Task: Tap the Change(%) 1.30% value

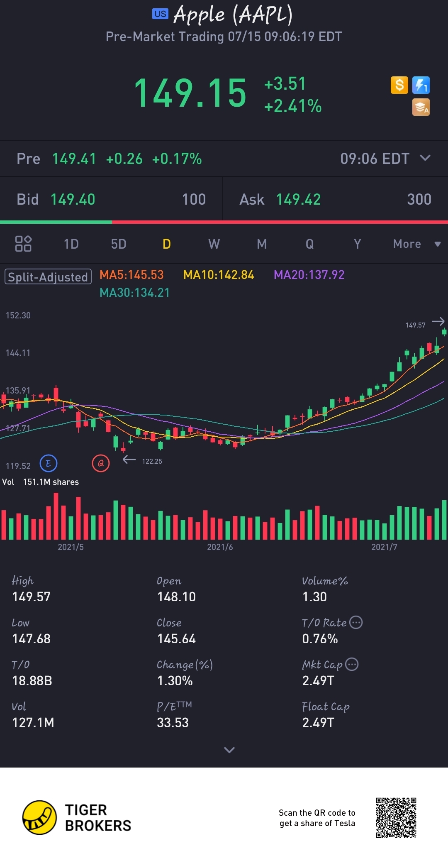Action: coord(175,680)
